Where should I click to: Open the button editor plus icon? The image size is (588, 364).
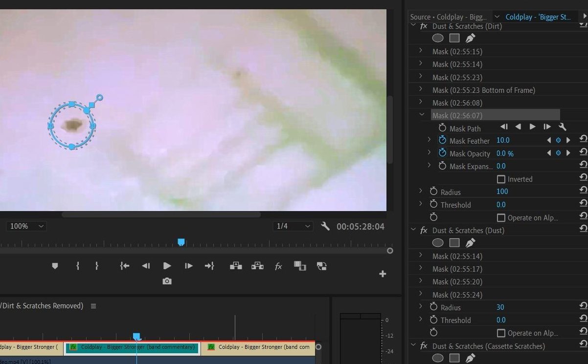383,274
